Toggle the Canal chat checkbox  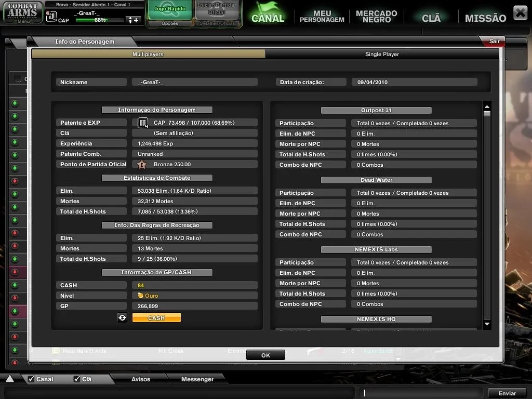click(31, 379)
